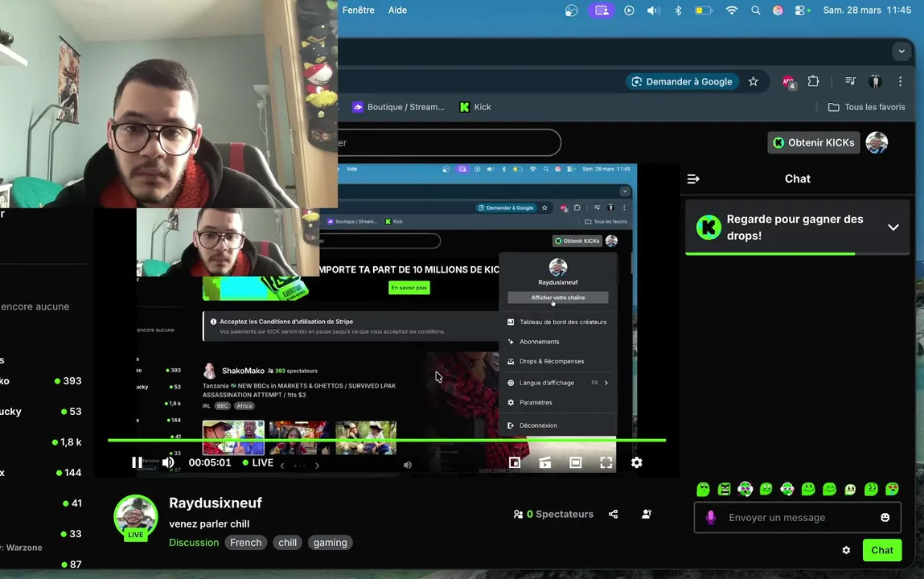924x579 pixels.
Task: Open Tous les favoris folder
Action: (x=866, y=107)
